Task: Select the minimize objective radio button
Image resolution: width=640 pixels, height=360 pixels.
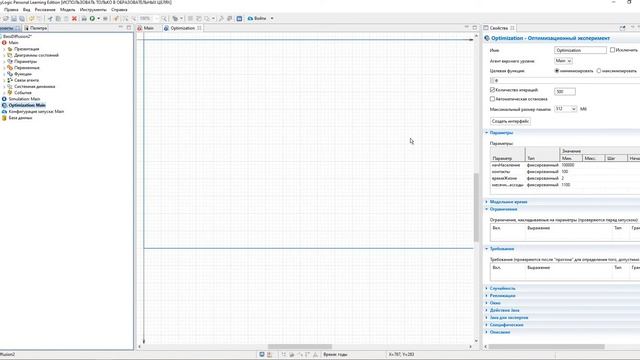Action: (557, 71)
